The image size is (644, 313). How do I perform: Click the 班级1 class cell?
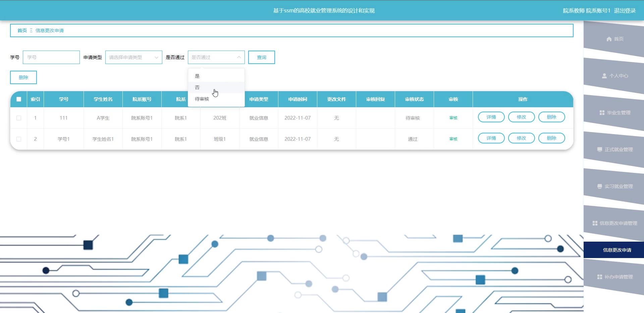pyautogui.click(x=220, y=139)
